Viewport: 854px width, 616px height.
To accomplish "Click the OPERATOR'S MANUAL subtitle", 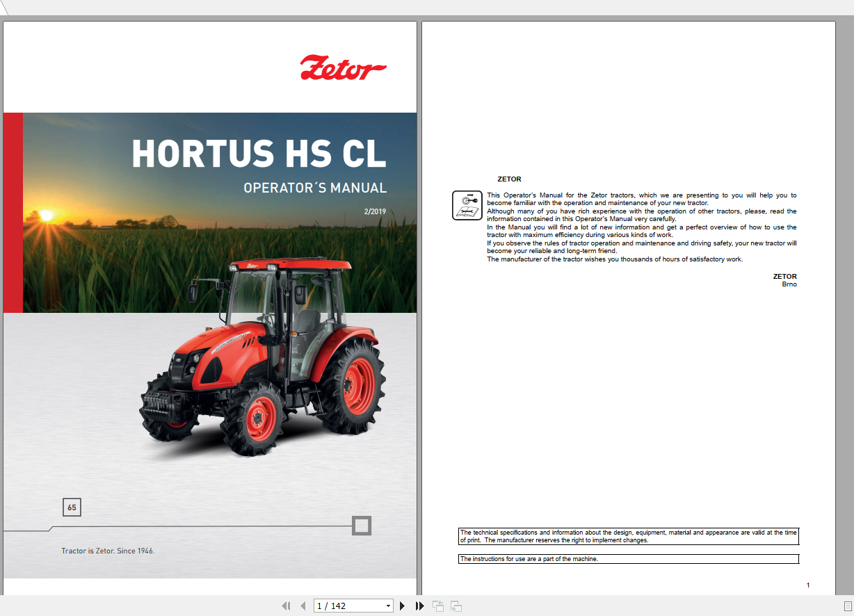I will pyautogui.click(x=315, y=188).
